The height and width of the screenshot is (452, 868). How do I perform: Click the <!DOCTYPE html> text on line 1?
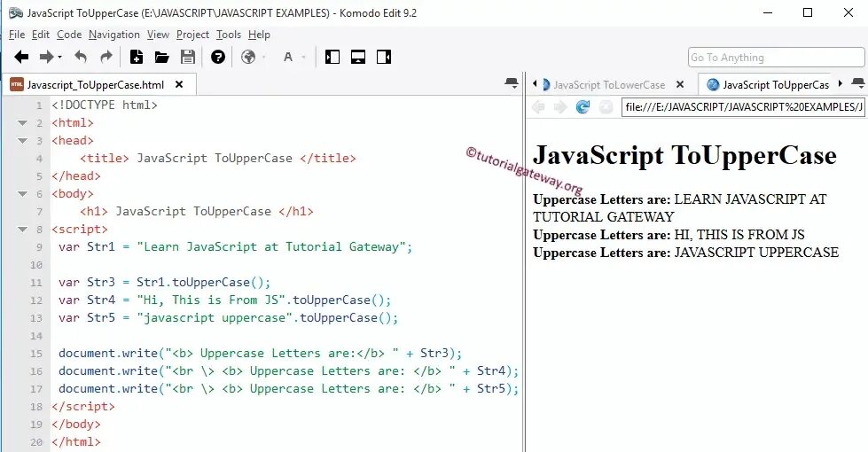coord(105,105)
